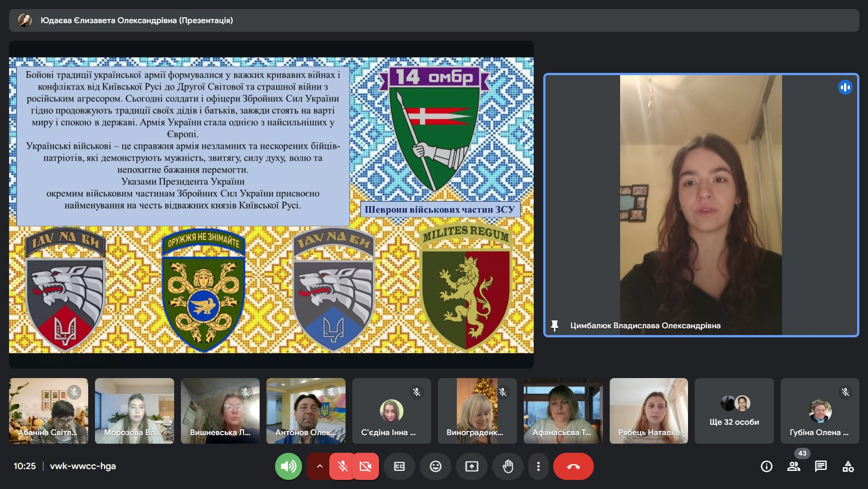868x489 pixels.
Task: Click С'єдіна Інна's round avatar
Action: (x=391, y=411)
